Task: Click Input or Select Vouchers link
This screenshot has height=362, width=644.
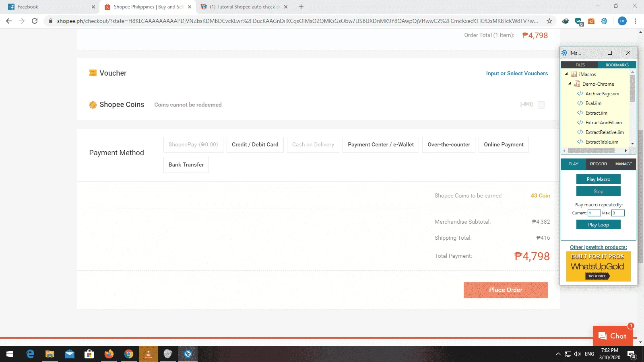Action: (517, 74)
